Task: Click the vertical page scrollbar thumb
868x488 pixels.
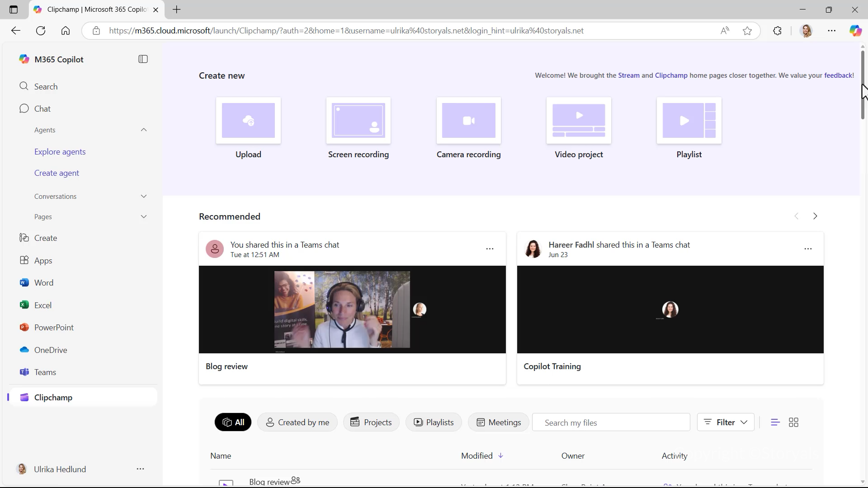Action: (x=863, y=84)
